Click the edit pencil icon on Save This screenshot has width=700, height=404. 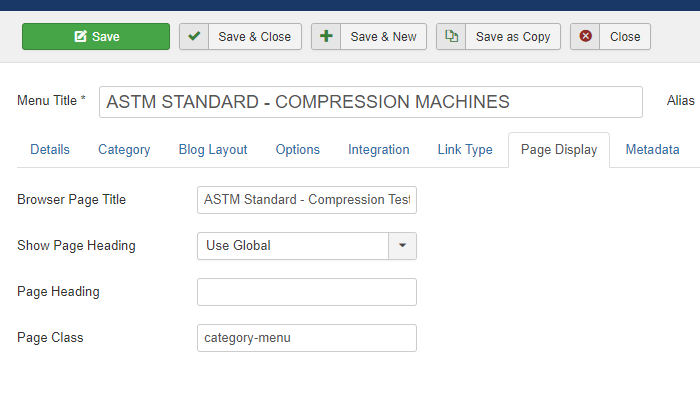click(x=80, y=36)
